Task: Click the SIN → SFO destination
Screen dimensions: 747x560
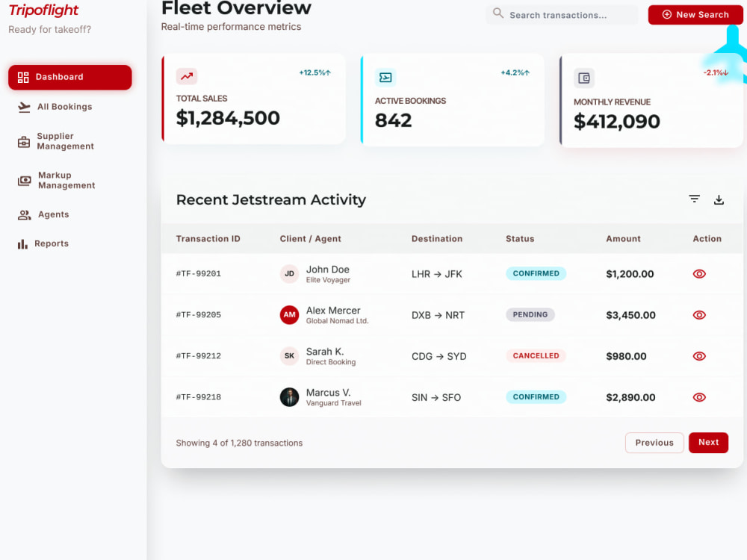Action: click(x=436, y=398)
